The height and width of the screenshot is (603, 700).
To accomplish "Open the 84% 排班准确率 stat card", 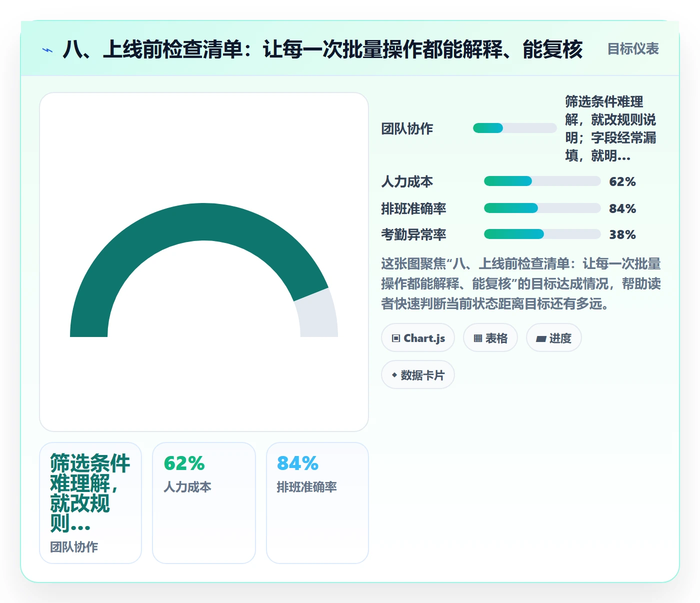I will pyautogui.click(x=317, y=503).
